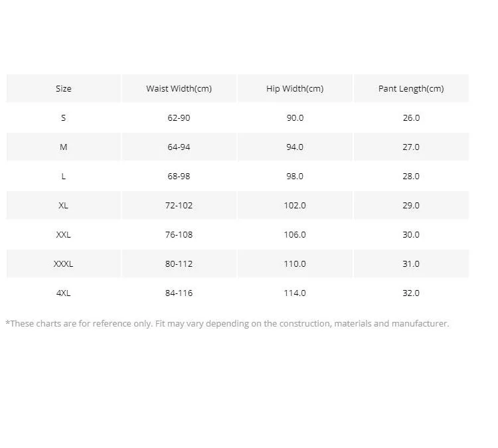
Task: Select the XXL size row label
Action: coord(64,234)
